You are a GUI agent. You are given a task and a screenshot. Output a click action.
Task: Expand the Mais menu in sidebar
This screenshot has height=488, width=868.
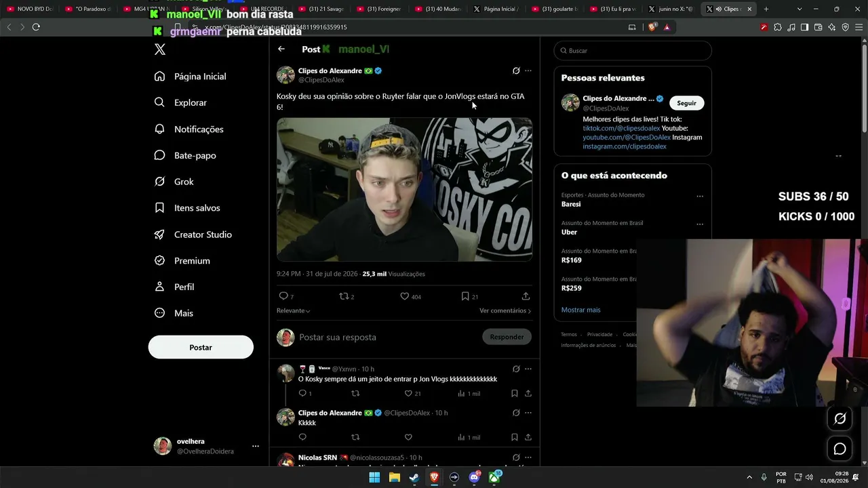pyautogui.click(x=174, y=313)
